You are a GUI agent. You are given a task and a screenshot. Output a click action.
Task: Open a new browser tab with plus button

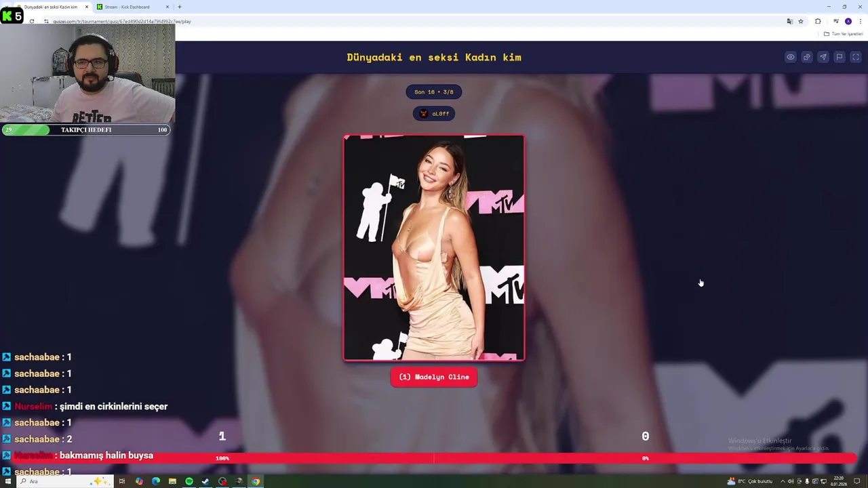[180, 7]
